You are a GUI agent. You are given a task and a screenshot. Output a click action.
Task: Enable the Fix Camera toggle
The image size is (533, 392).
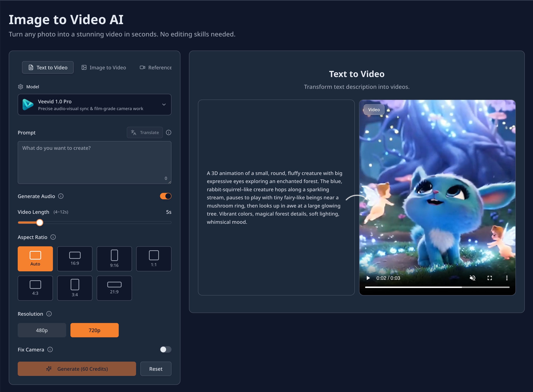click(166, 349)
